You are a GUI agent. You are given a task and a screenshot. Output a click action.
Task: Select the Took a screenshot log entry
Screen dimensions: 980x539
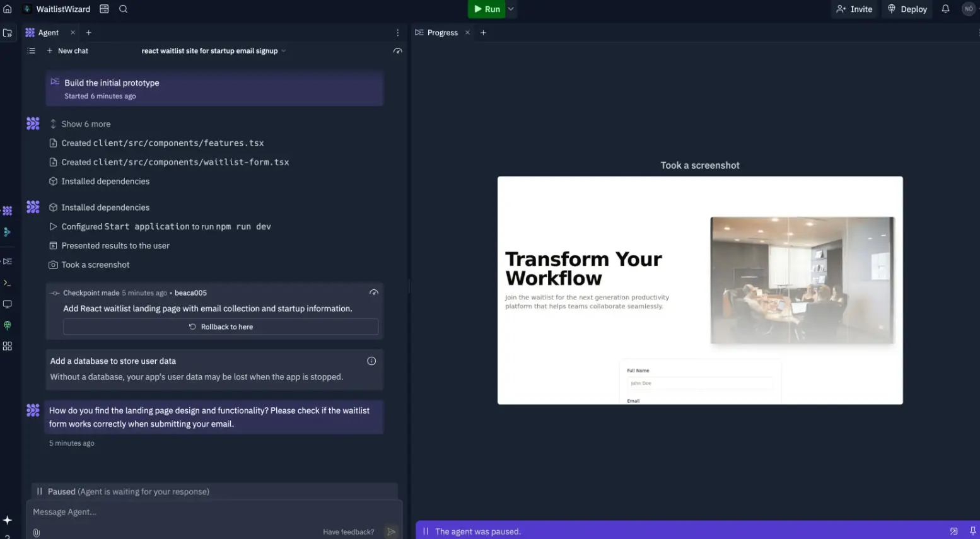pos(90,265)
